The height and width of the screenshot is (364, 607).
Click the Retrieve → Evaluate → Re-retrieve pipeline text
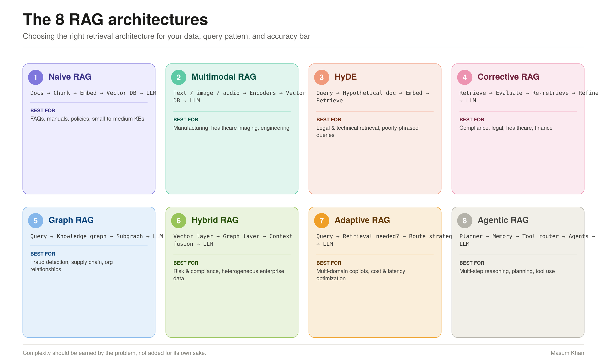point(529,97)
